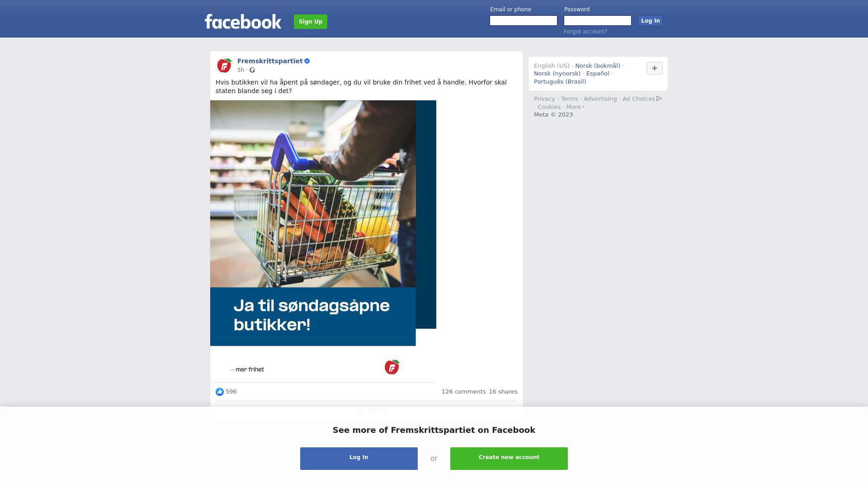Focus the Email or phone field
868x488 pixels.
(x=524, y=21)
